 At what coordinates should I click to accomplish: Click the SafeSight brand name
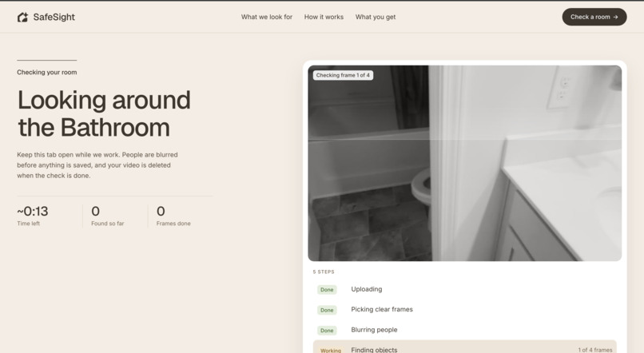[x=54, y=18]
